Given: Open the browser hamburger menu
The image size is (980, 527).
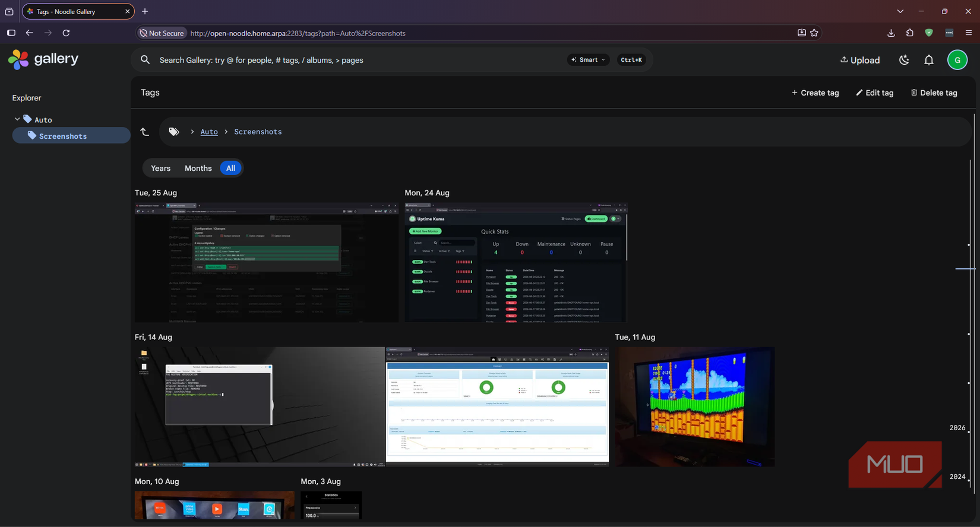Looking at the screenshot, I should pos(969,33).
